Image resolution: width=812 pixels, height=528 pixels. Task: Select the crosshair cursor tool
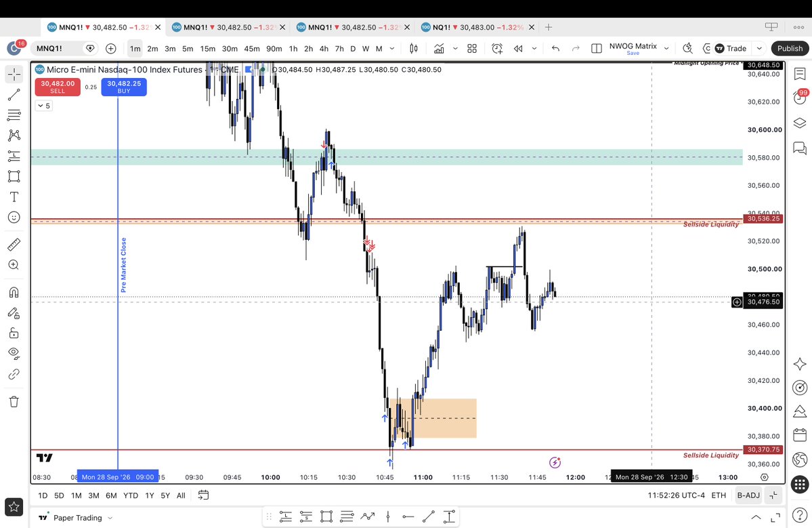pyautogui.click(x=14, y=74)
